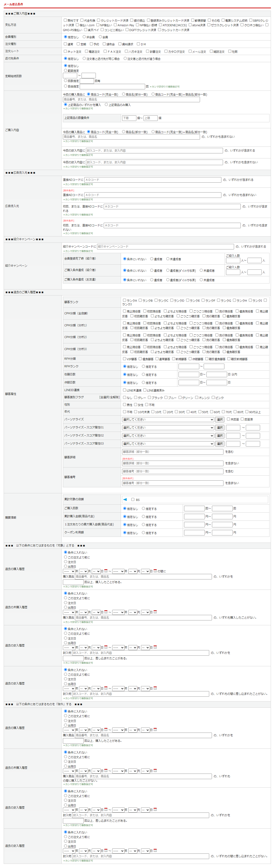Screen dimensions: 273x868
Task: Open パーソナライズ-スコア属性02 select box
Action: (168, 436)
